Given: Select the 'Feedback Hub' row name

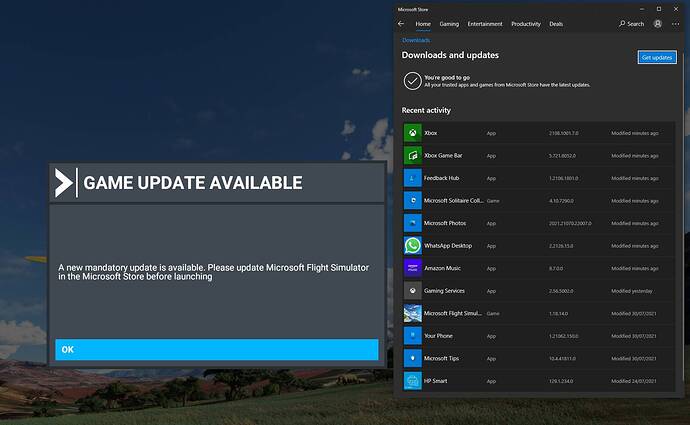Looking at the screenshot, I should [441, 178].
